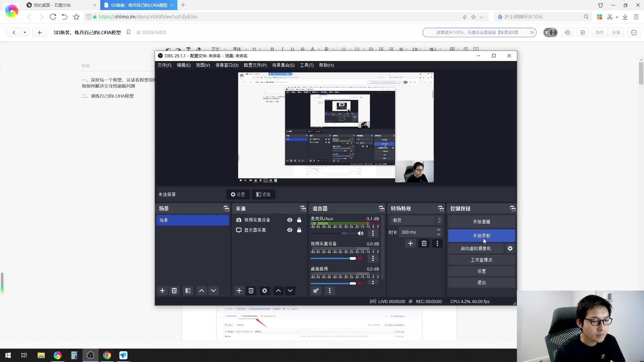Increase transition duration stepper up
This screenshot has height=362, width=644.
click(x=438, y=230)
